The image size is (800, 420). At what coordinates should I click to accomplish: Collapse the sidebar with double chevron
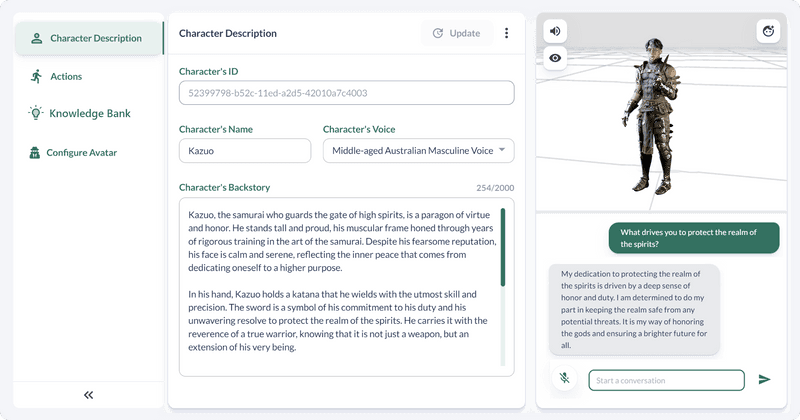pyautogui.click(x=88, y=395)
